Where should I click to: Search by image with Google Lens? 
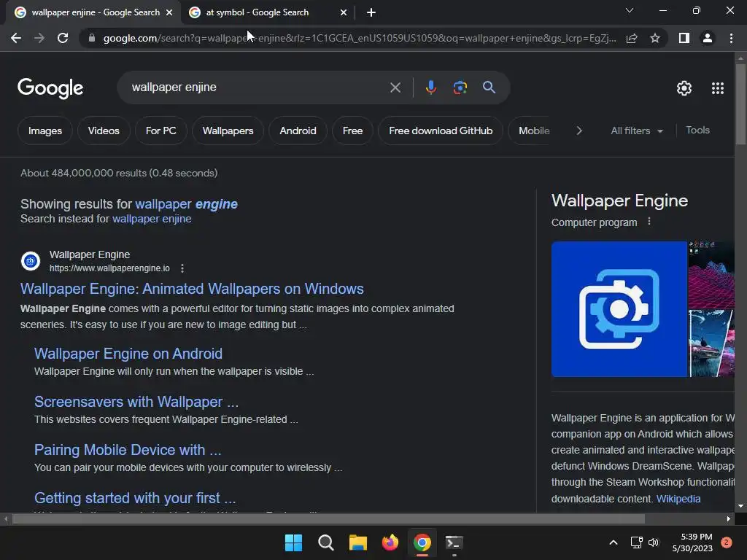(x=460, y=87)
